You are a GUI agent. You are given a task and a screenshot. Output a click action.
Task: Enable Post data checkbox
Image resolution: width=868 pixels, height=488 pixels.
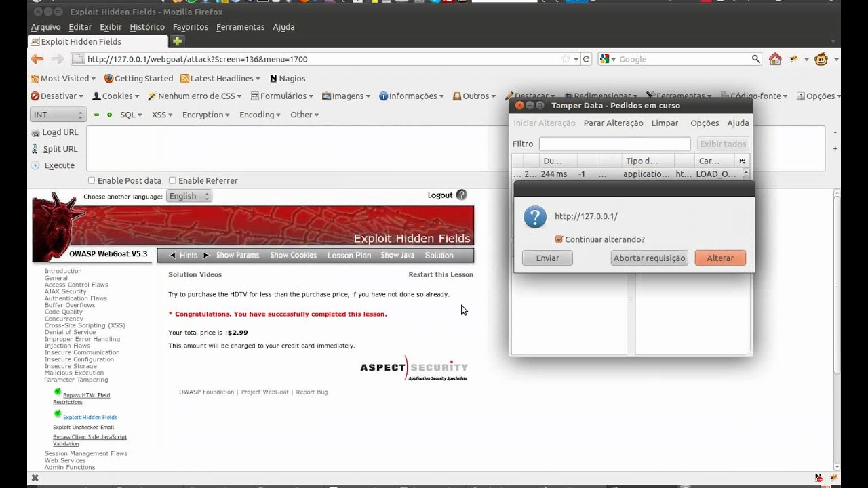92,180
